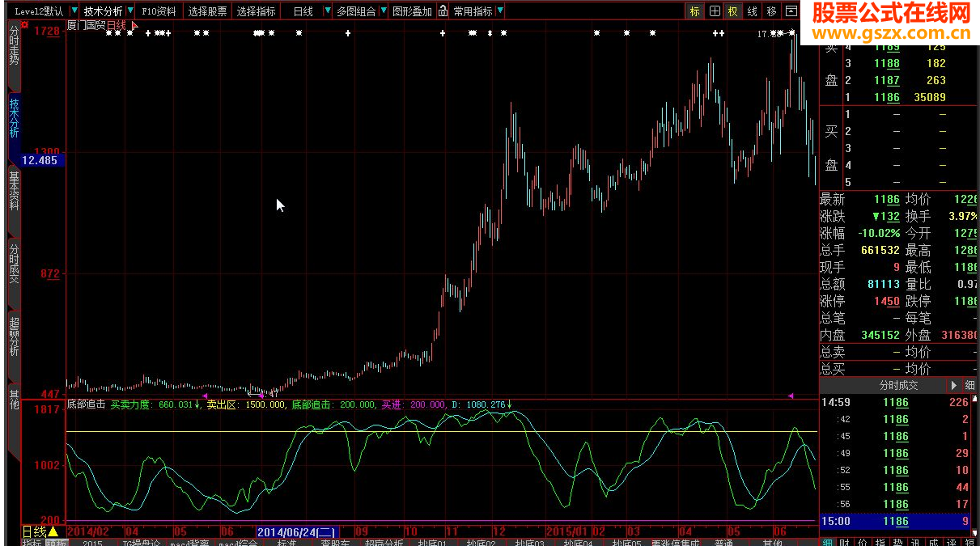Click the 2014/06/24 date marker on timeline

(x=296, y=531)
